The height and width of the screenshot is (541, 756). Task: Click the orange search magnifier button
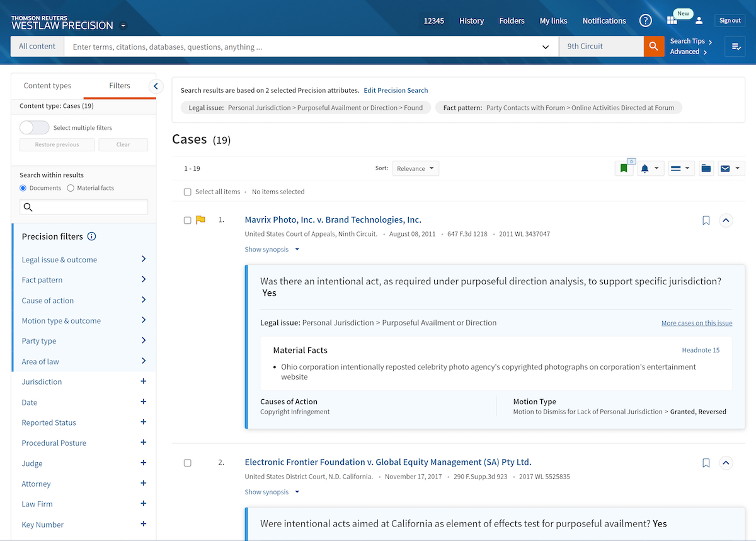[654, 46]
